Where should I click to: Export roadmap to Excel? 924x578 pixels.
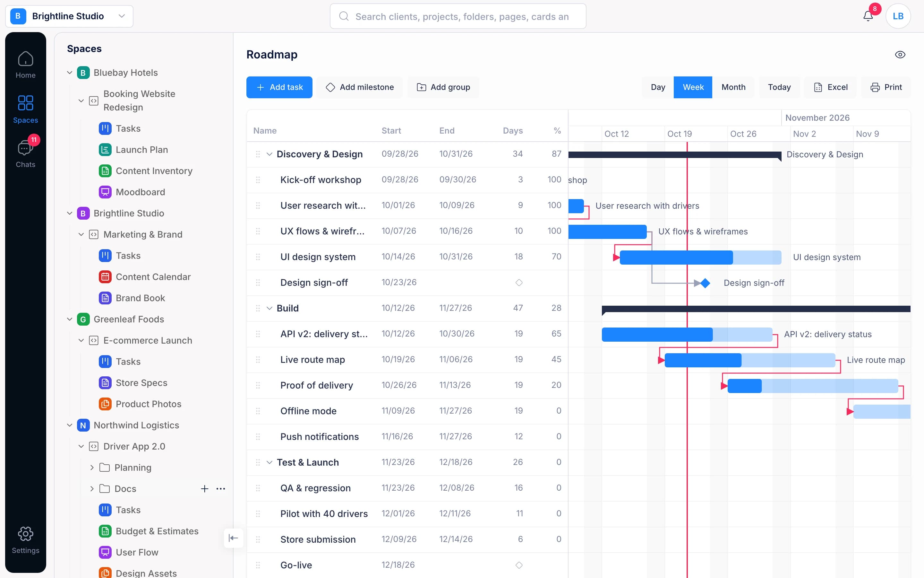coord(830,87)
